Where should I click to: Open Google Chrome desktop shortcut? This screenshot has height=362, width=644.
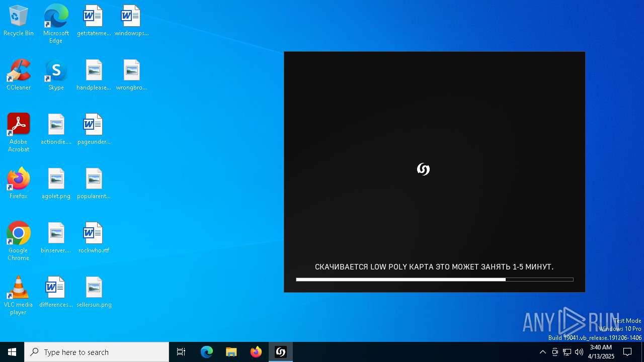coord(19,241)
